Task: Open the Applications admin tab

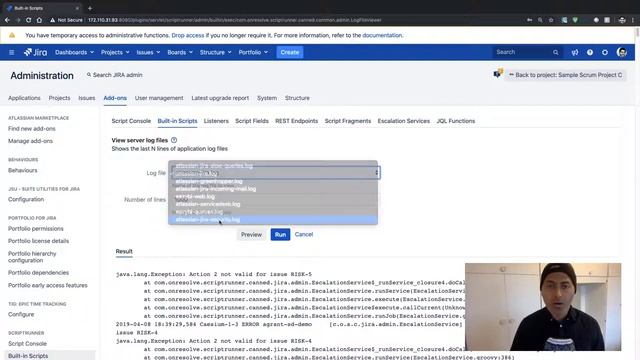Action: (x=24, y=98)
